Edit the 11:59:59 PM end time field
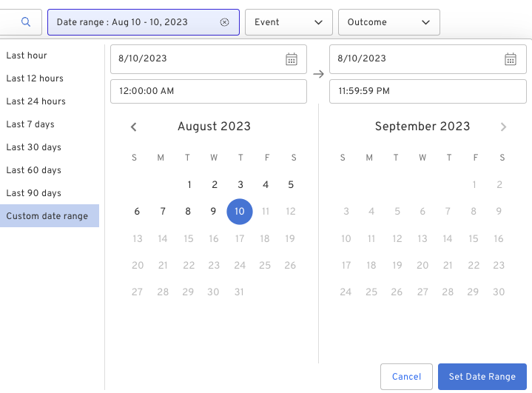532x393 pixels. [428, 91]
